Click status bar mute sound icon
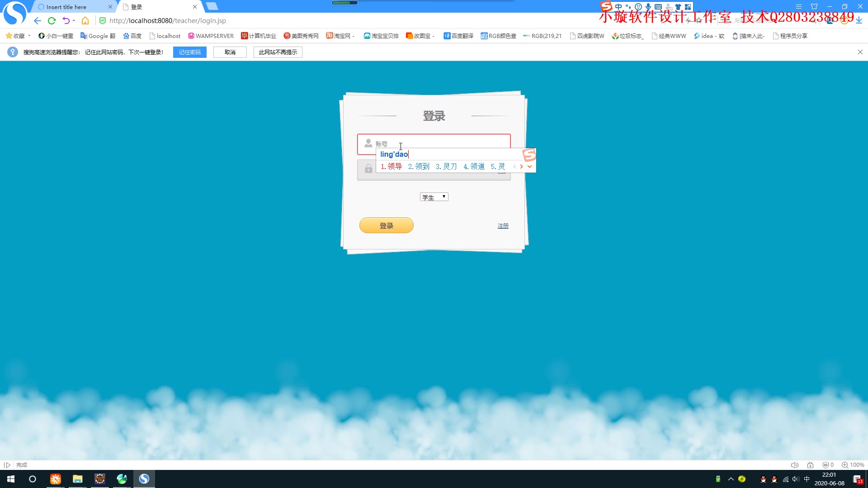The image size is (868, 488). [795, 465]
